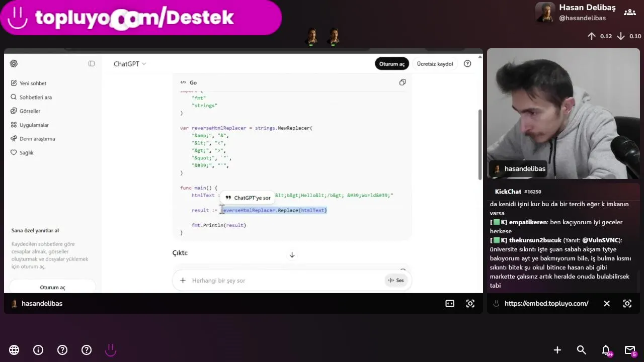Click the Go language label in code block
This screenshot has height=362, width=644.
[193, 82]
